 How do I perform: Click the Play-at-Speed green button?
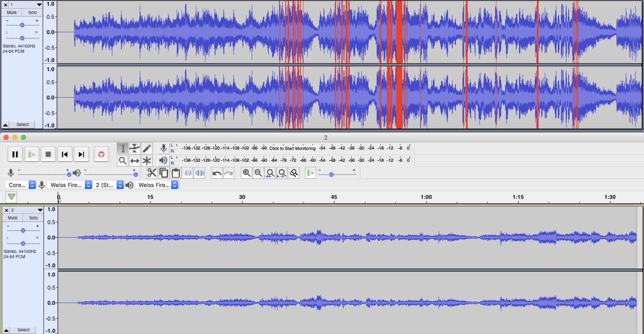click(310, 173)
